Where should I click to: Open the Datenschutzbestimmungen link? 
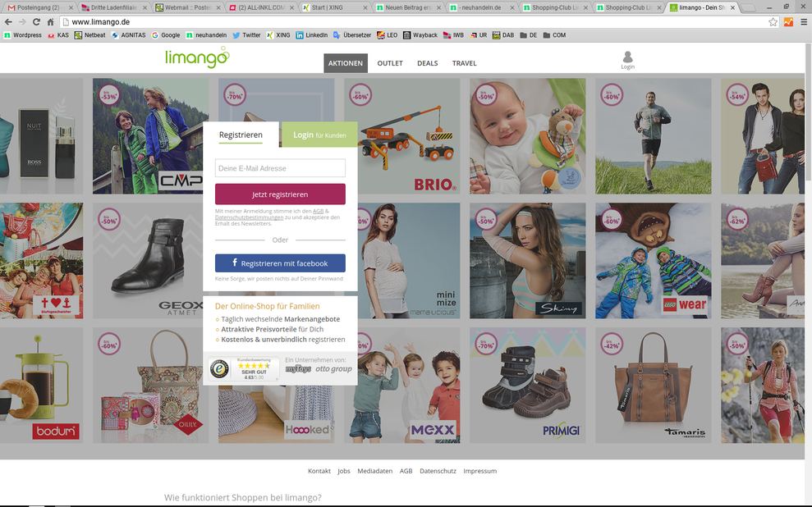[x=249, y=217]
